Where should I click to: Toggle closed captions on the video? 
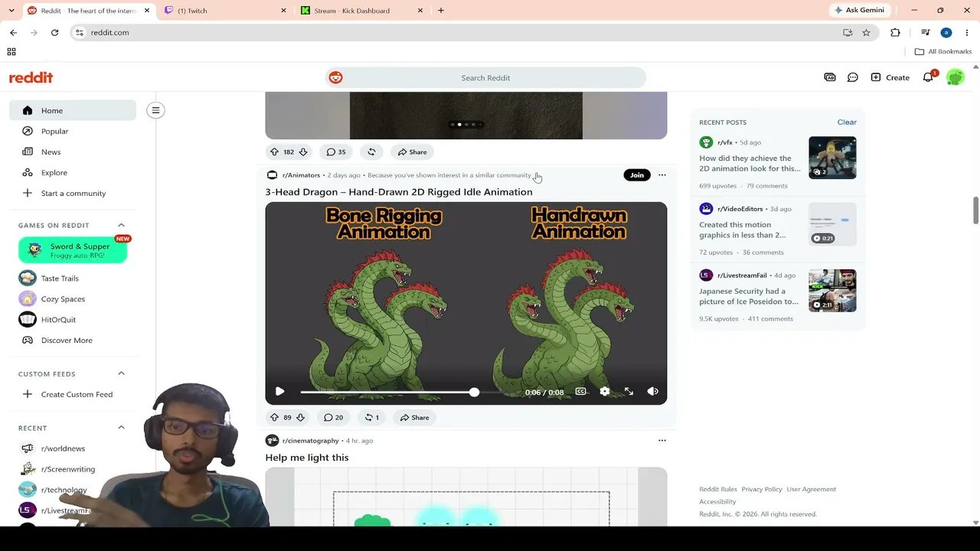tap(580, 392)
